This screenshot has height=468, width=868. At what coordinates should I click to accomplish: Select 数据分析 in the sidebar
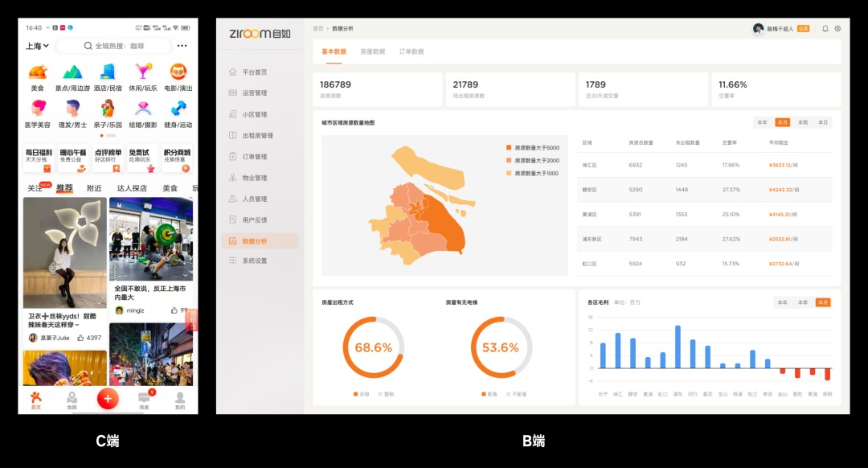click(x=260, y=241)
